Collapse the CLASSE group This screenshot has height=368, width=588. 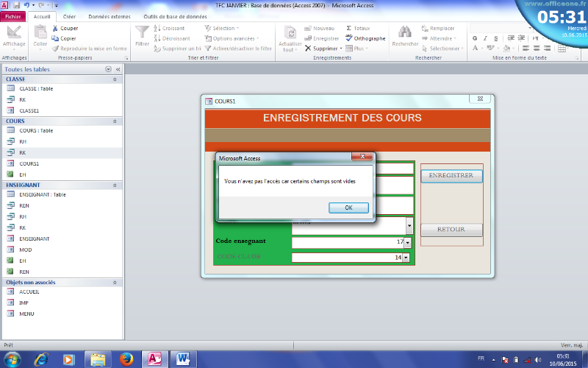click(115, 79)
